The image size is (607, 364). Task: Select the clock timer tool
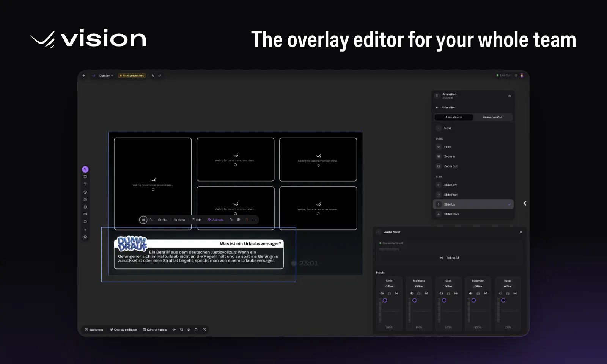[x=85, y=199]
